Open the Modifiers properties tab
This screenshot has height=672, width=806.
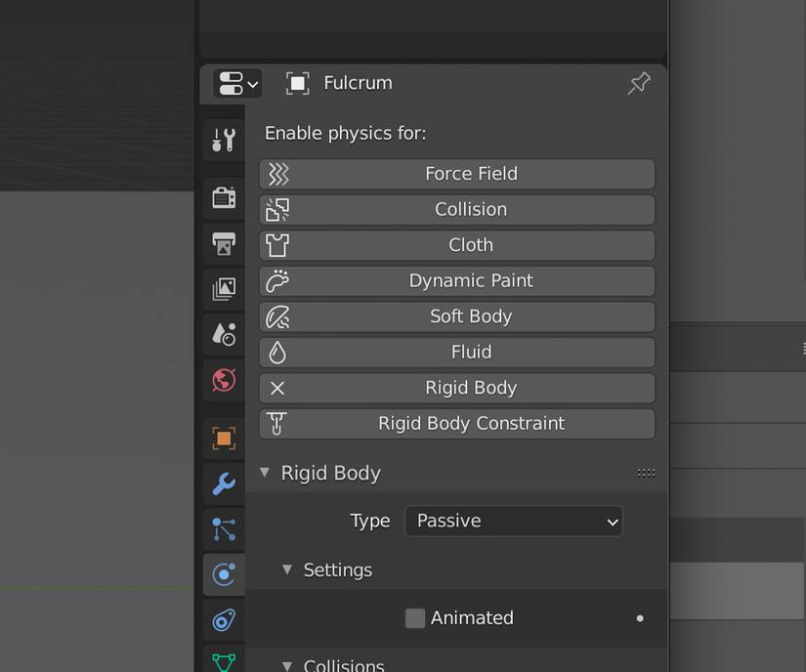(224, 483)
